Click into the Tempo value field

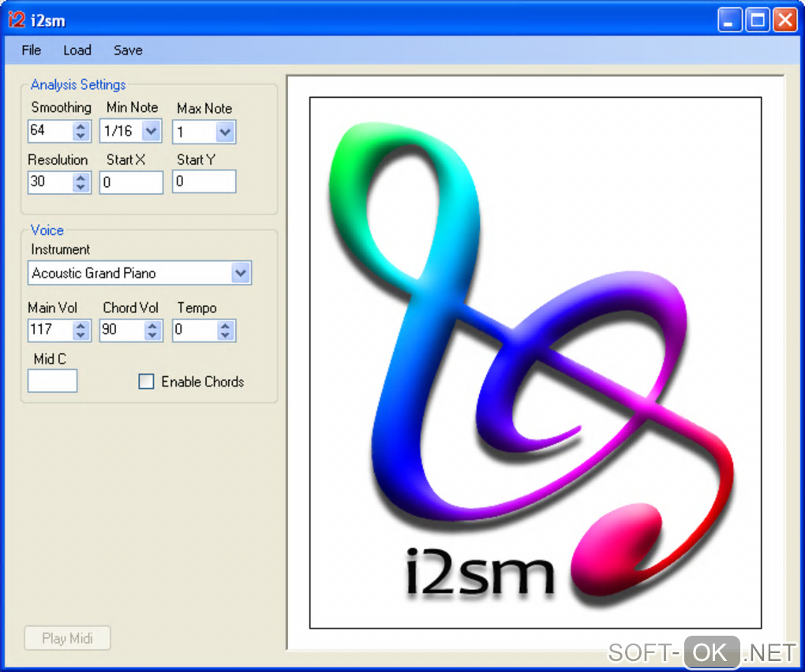pyautogui.click(x=195, y=330)
